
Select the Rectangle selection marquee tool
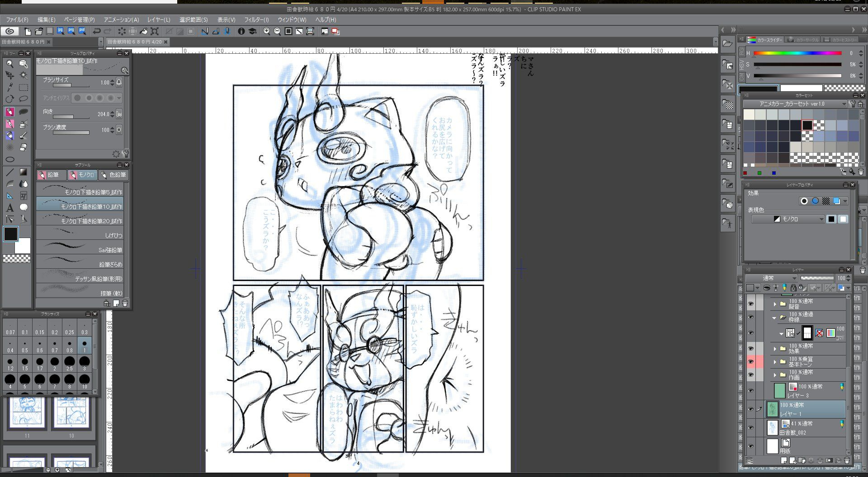point(24,87)
